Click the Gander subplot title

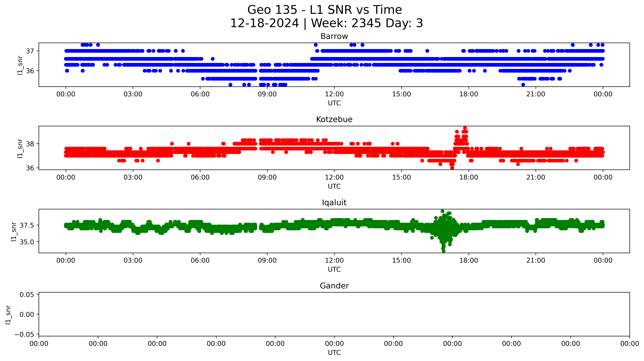[334, 286]
